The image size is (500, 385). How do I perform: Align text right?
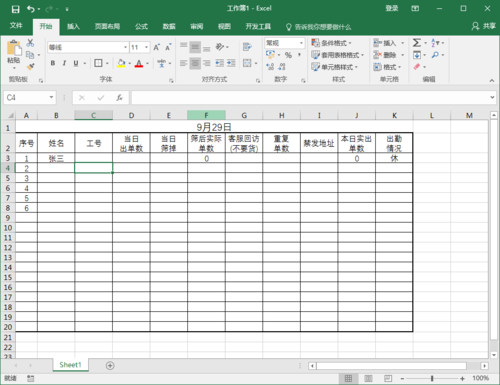(x=207, y=63)
